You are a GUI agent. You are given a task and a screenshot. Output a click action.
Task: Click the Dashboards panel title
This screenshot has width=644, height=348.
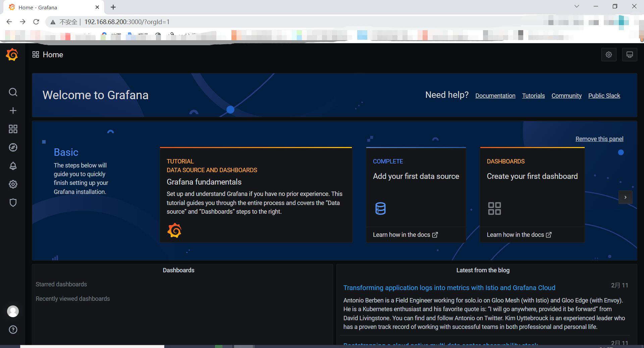pos(178,270)
